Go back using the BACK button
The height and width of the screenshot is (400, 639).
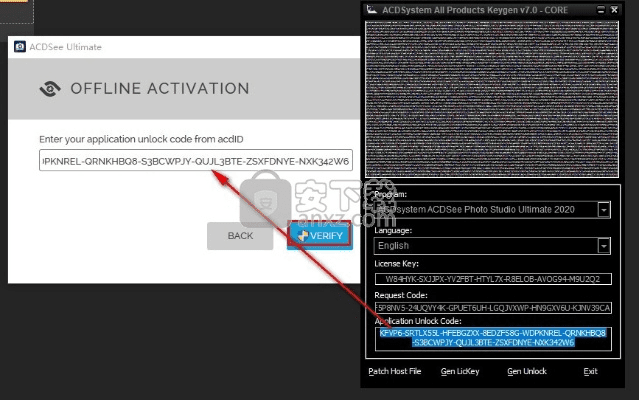coord(240,236)
